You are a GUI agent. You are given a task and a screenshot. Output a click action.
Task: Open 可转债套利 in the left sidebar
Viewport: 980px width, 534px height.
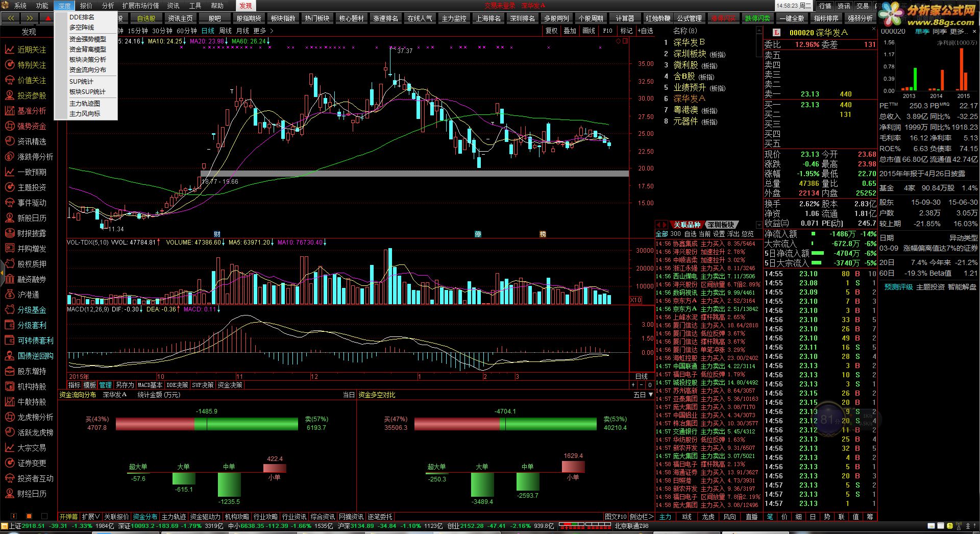tap(35, 341)
